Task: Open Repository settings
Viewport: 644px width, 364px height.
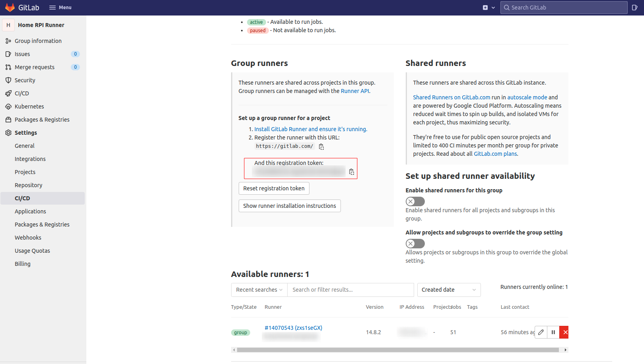Action: 29,185
